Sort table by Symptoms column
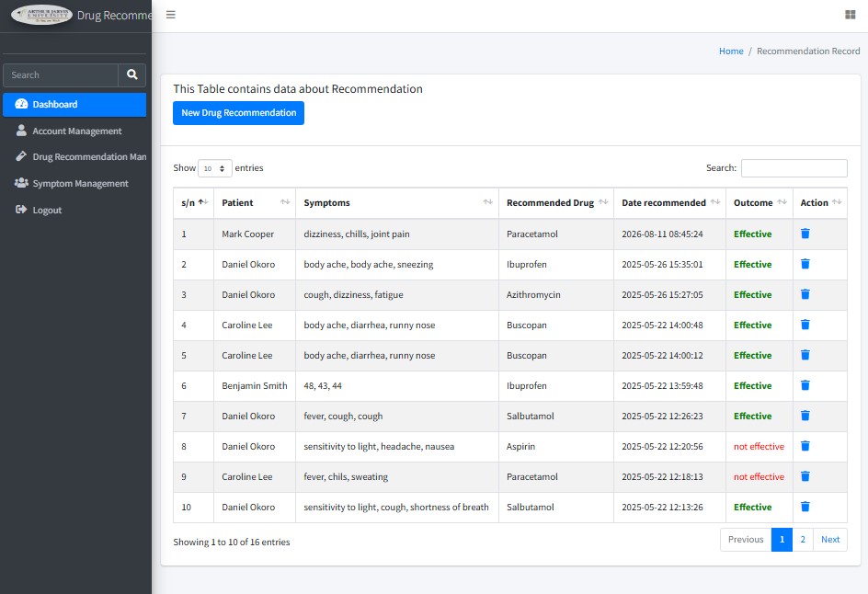Viewport: 868px width, 594px height. click(397, 203)
